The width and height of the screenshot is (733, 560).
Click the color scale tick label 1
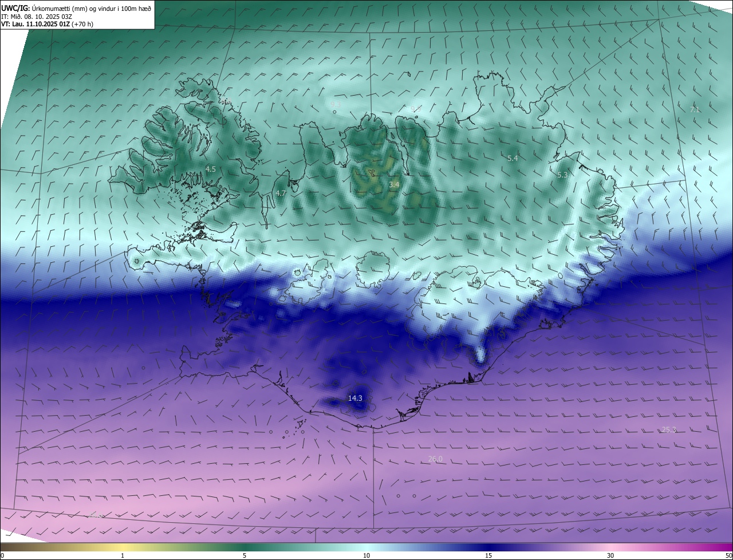click(x=123, y=555)
